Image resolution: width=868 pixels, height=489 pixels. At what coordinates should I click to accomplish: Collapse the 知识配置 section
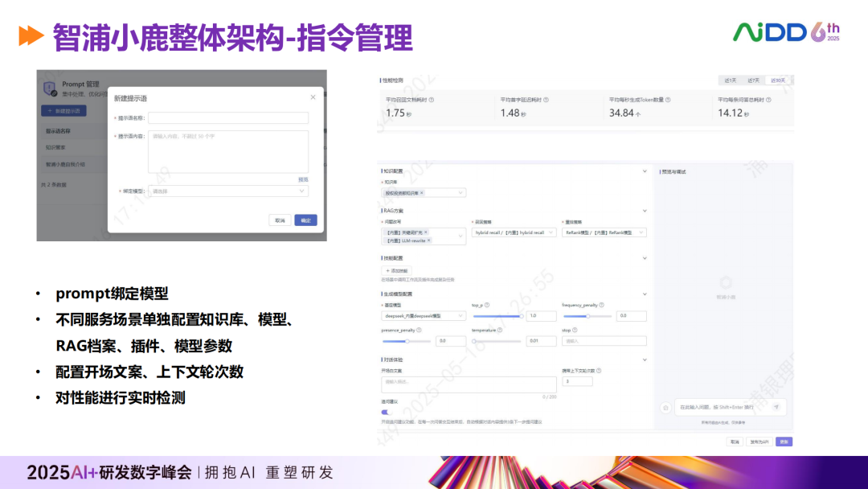click(x=645, y=171)
